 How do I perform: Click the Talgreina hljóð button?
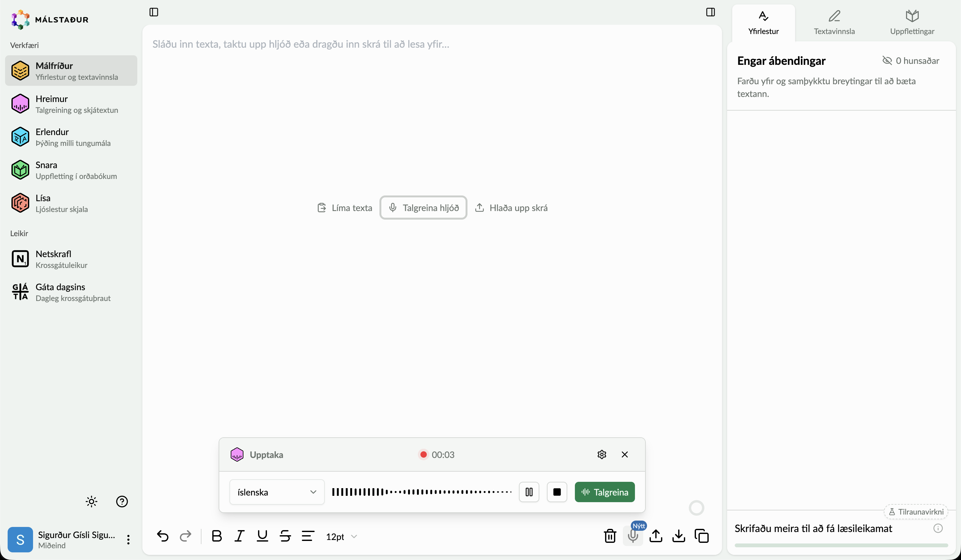coord(423,208)
